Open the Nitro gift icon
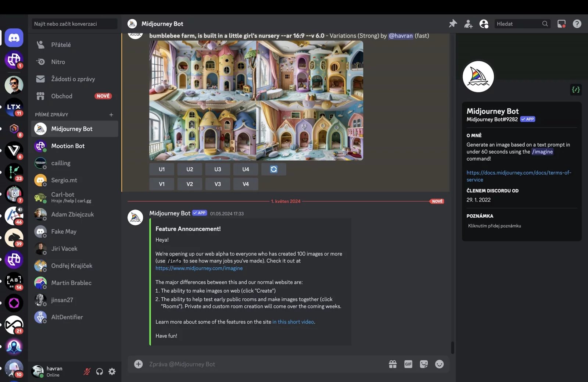 pyautogui.click(x=393, y=364)
